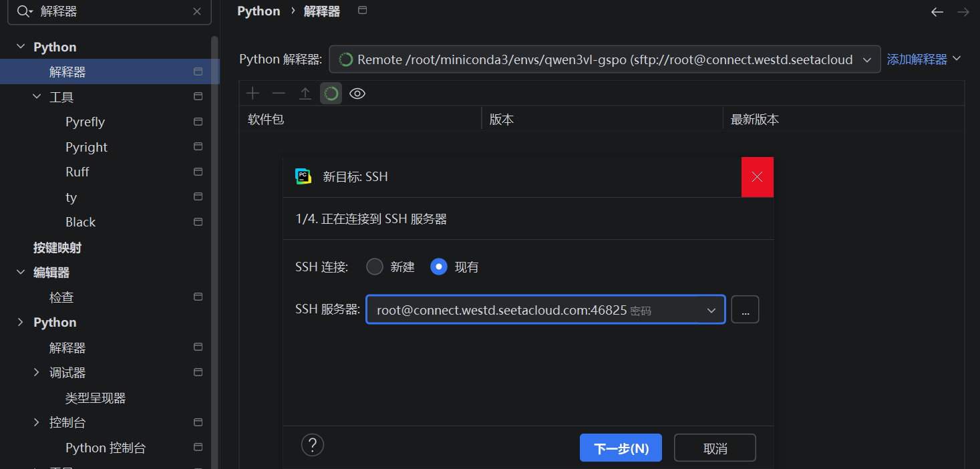Toggle the Conda package manager button
Screen dimensions: 980x469
[x=331, y=94]
